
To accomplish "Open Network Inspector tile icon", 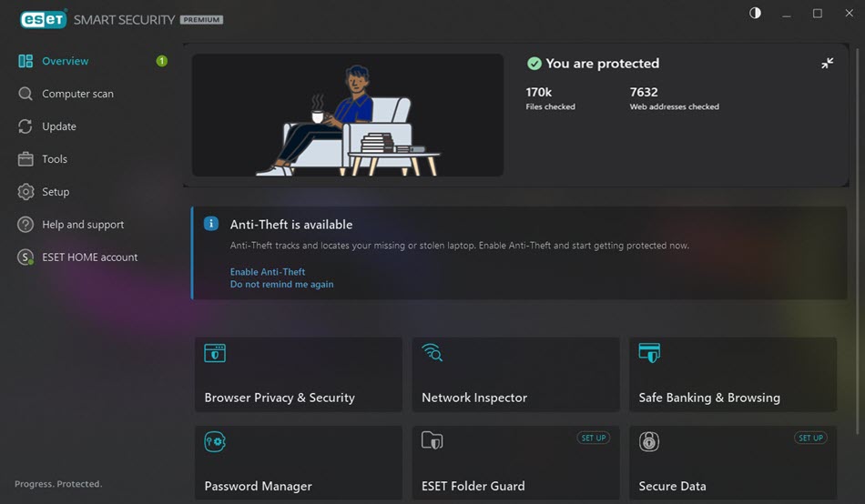I will coord(432,352).
